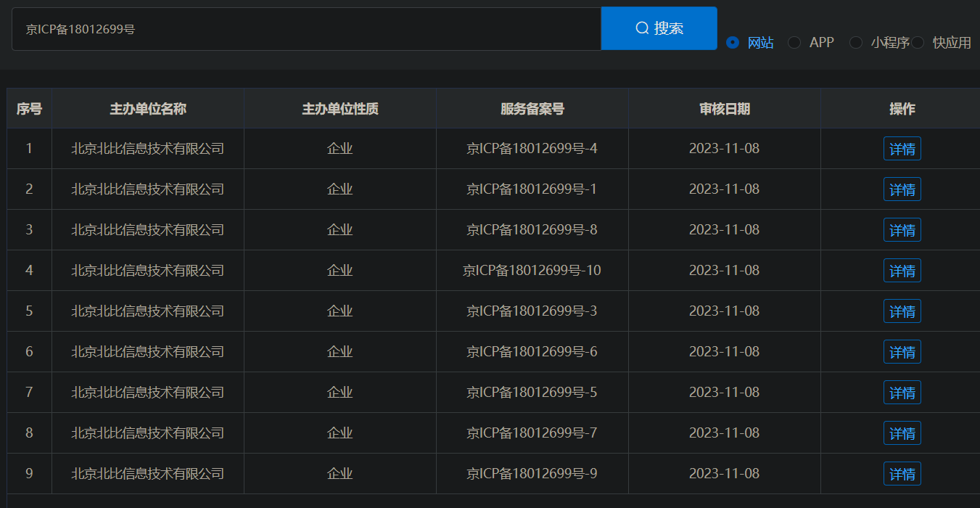Click the 服务备案号 column header
This screenshot has height=508, width=980.
coord(532,109)
